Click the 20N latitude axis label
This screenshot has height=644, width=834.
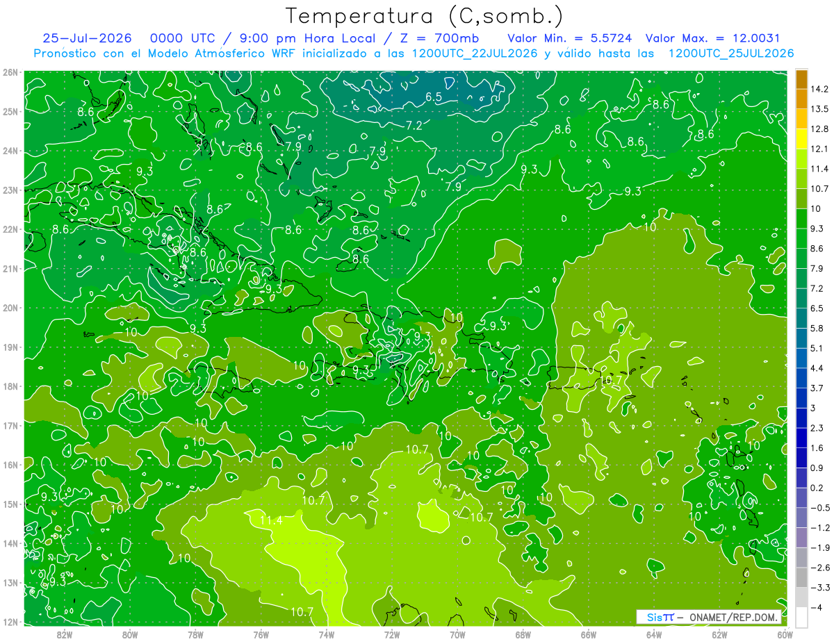[x=10, y=308]
